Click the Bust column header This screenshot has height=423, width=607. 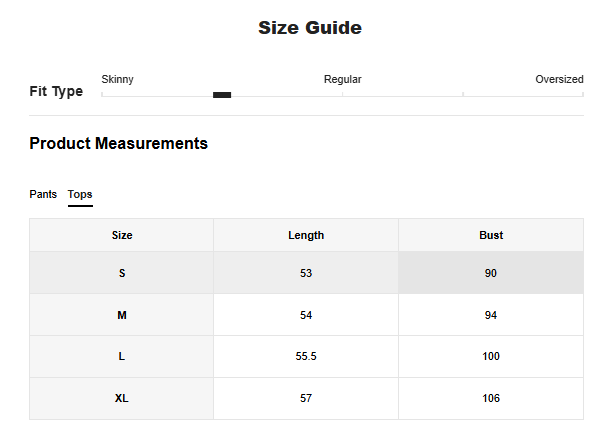coord(490,236)
